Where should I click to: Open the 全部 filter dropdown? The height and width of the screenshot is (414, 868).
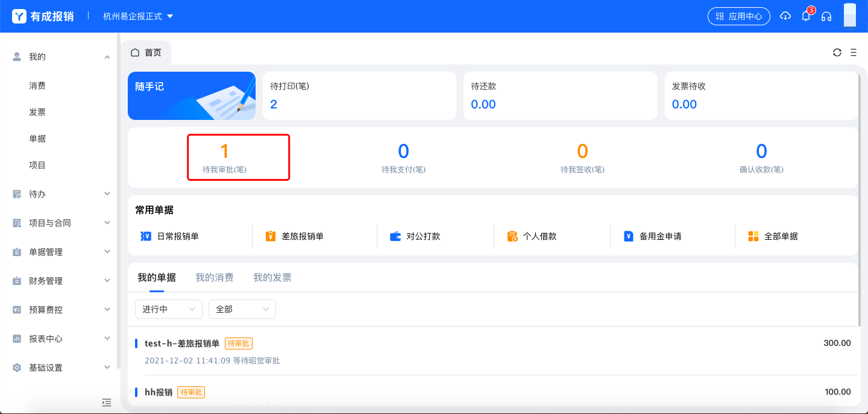pyautogui.click(x=242, y=309)
